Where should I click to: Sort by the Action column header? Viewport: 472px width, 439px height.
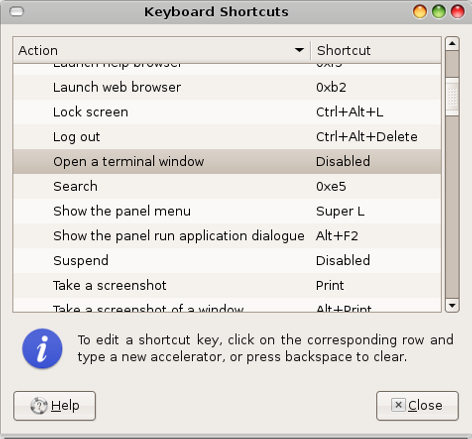[x=162, y=50]
